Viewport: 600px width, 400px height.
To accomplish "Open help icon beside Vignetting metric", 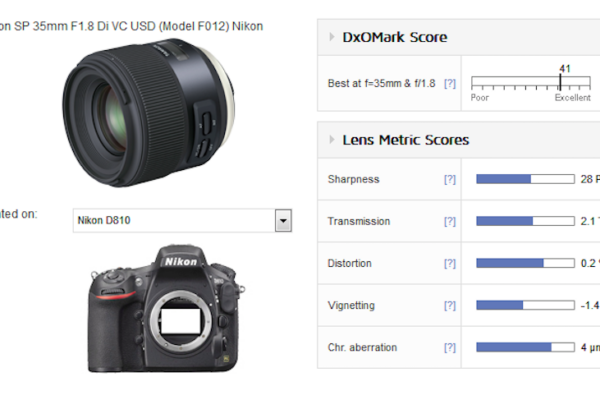I will (x=450, y=305).
